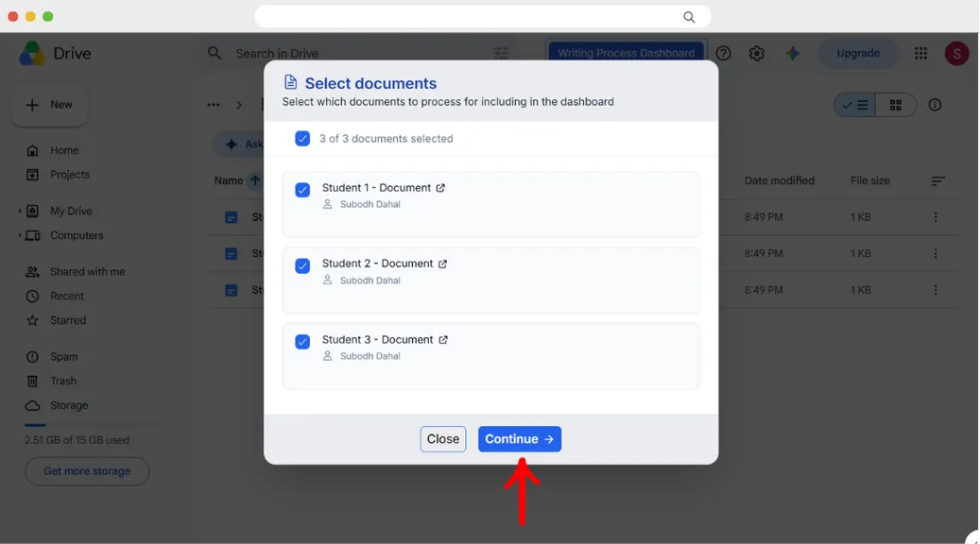This screenshot has width=980, height=544.
Task: Expand the Computers tree arrow
Action: [x=20, y=235]
